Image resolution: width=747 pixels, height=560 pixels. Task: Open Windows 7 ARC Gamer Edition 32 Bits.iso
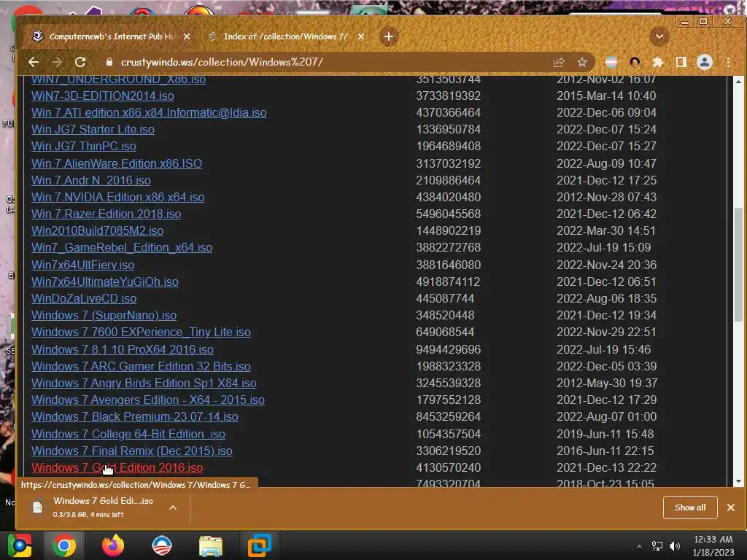(141, 367)
